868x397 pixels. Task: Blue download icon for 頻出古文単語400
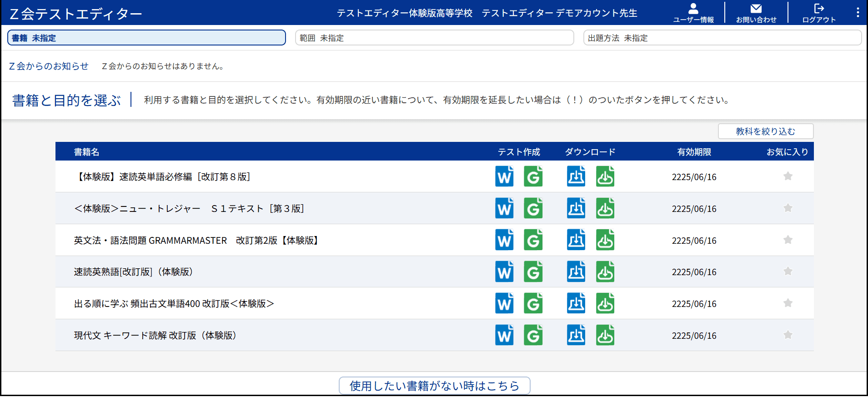point(576,303)
